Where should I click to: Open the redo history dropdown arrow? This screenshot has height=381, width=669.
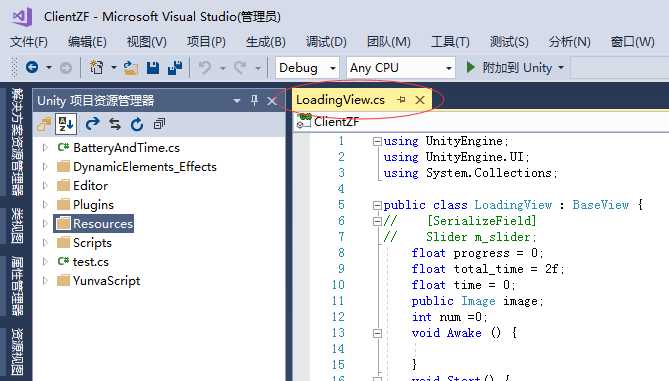tap(258, 68)
